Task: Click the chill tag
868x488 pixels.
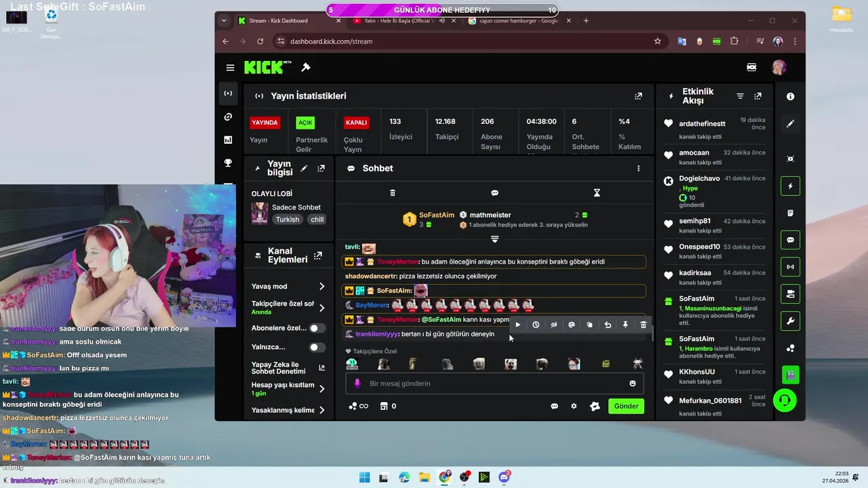Action: click(x=317, y=220)
